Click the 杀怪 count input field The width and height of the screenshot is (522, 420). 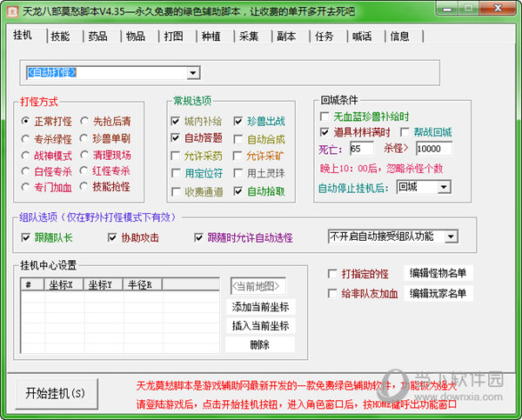(434, 149)
